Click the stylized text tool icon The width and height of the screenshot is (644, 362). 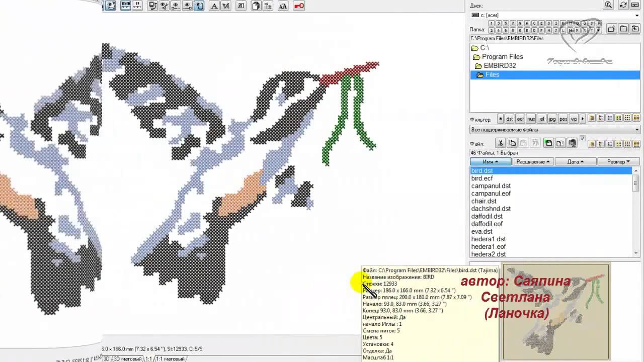pos(226,6)
